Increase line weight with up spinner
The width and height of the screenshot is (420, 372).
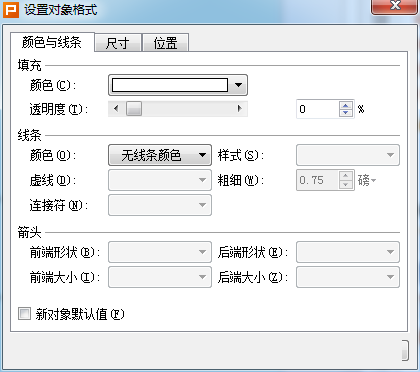coord(346,176)
